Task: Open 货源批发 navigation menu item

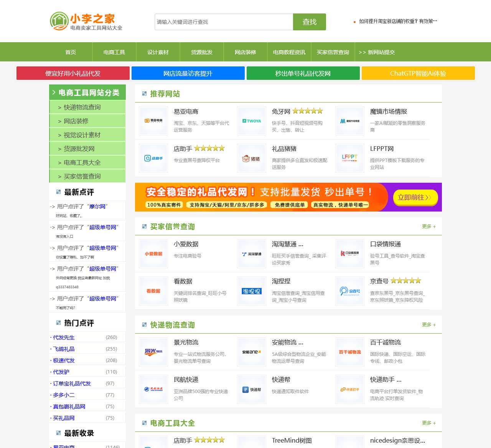Action: [x=202, y=52]
